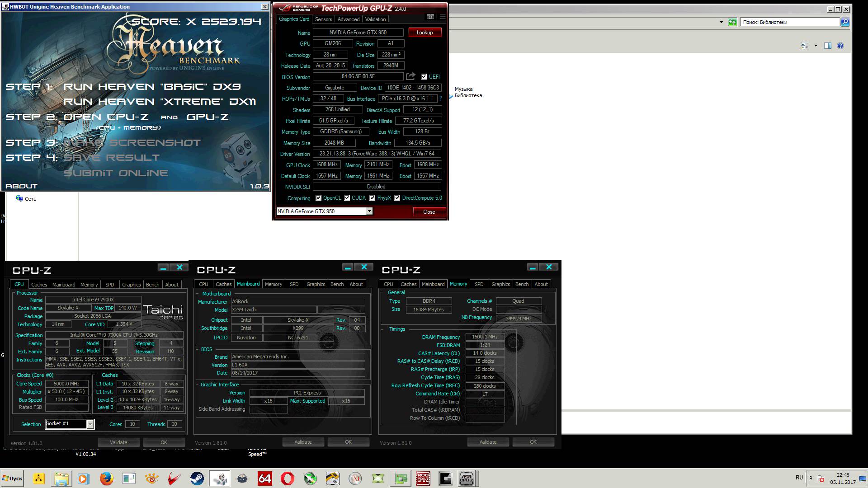Open Bench tab in right CPU-Z window

(522, 284)
